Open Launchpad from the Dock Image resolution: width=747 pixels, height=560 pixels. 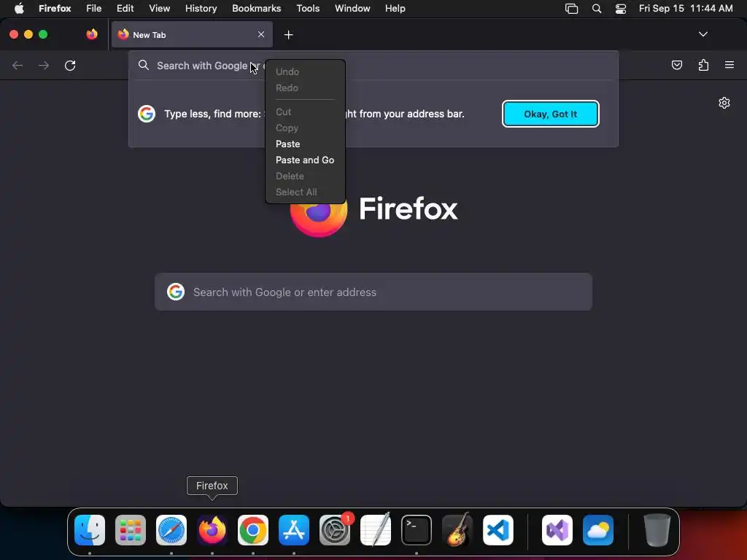131,530
